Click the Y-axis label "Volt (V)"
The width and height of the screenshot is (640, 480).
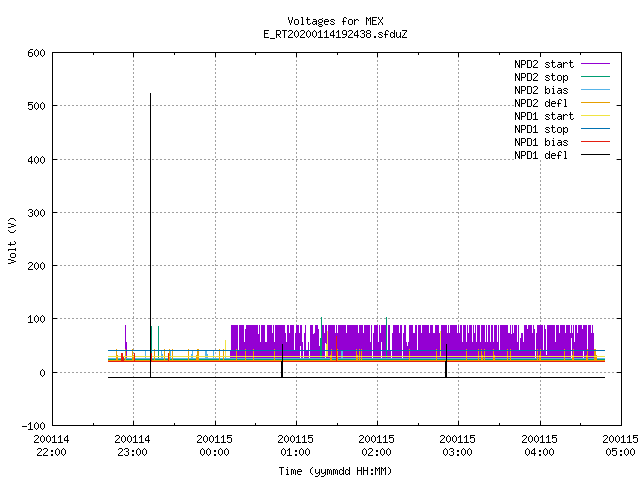12,241
